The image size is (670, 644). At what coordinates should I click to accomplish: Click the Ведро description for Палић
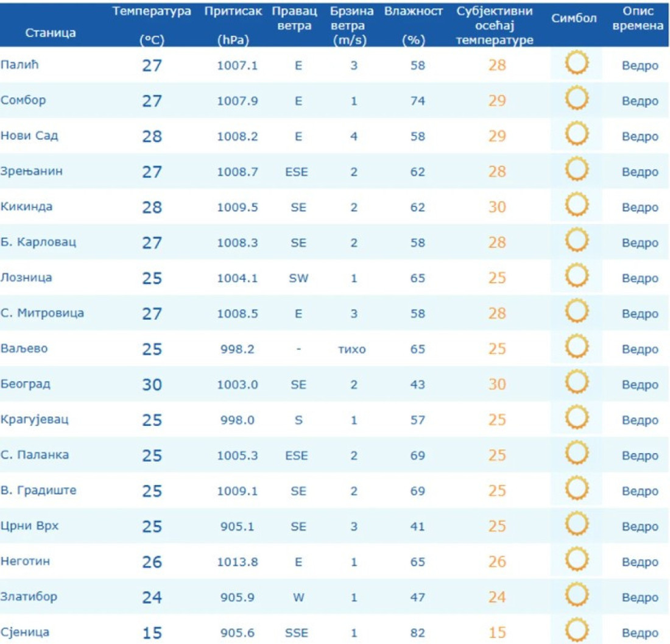pos(640,66)
